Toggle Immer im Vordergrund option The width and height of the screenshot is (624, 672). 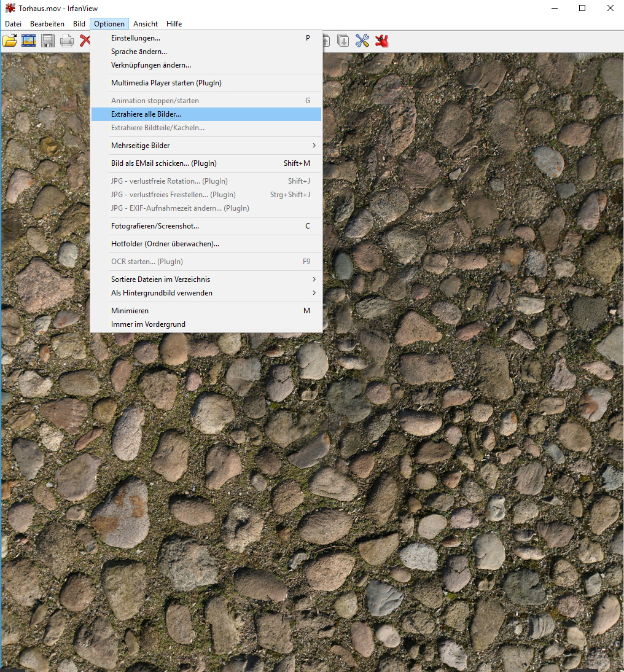tap(148, 324)
